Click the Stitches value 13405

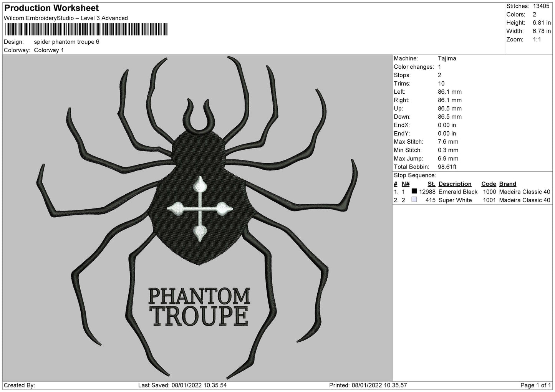point(542,6)
